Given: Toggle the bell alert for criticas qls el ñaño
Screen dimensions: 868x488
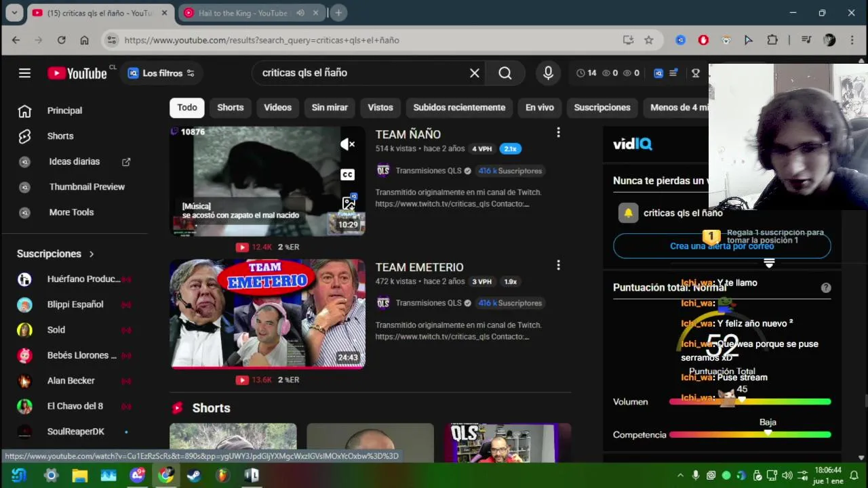Looking at the screenshot, I should (x=629, y=213).
